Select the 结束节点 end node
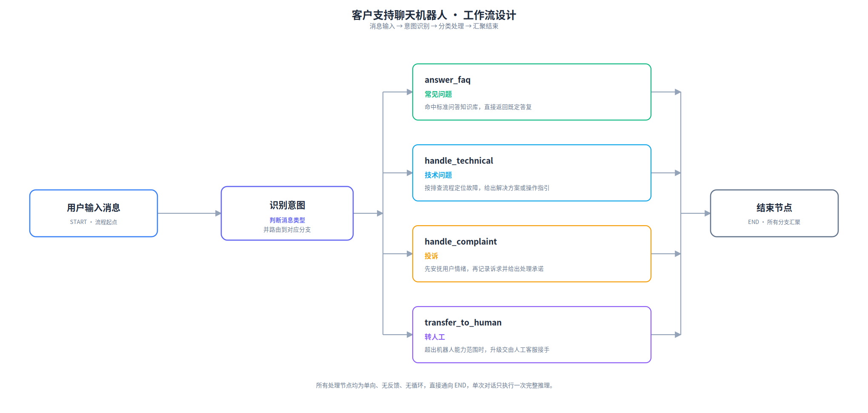This screenshot has height=413, width=868. pyautogui.click(x=774, y=213)
